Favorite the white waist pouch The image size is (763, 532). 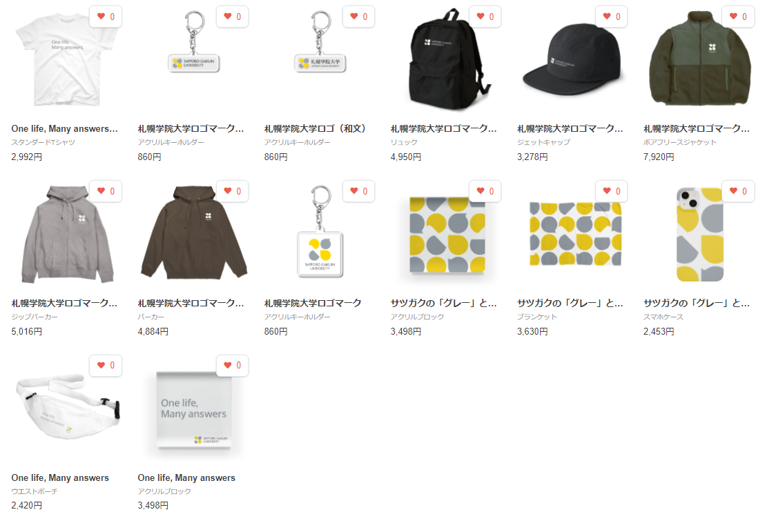(106, 365)
